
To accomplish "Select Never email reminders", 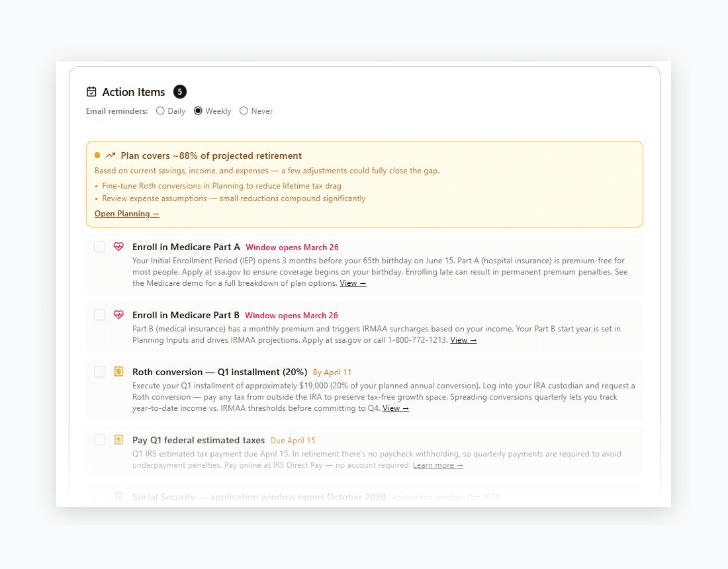I will click(x=243, y=110).
